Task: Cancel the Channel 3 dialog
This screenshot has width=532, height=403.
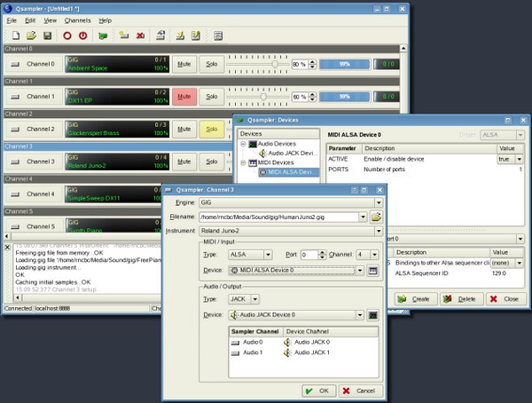Action: pyautogui.click(x=361, y=391)
